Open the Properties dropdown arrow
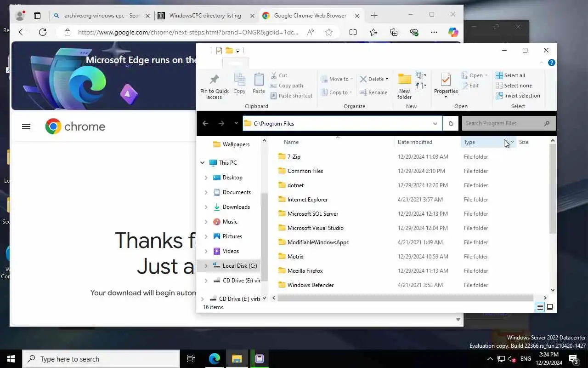 pyautogui.click(x=446, y=97)
